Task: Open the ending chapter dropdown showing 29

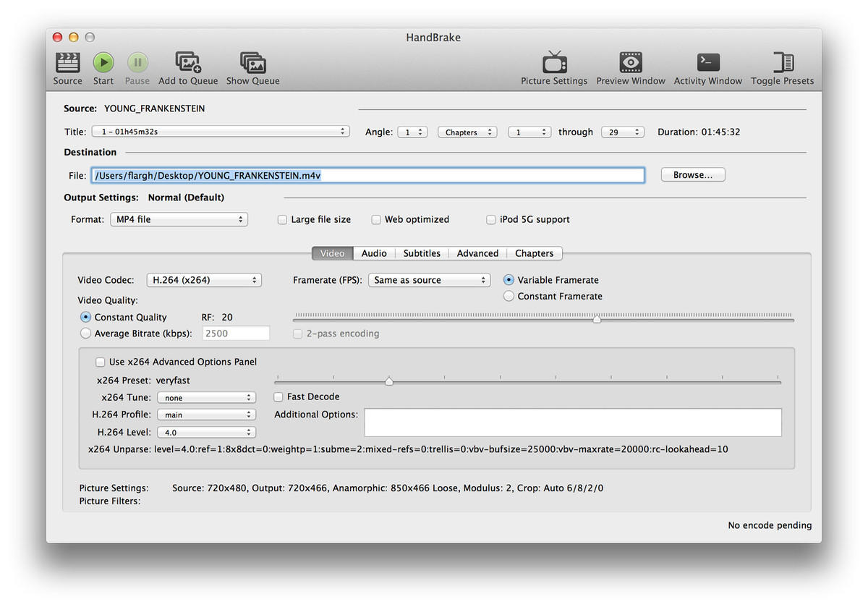Action: [x=623, y=132]
